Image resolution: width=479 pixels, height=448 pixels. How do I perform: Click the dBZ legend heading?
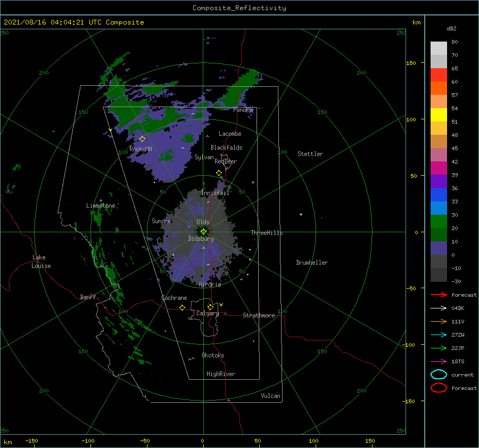coord(451,28)
